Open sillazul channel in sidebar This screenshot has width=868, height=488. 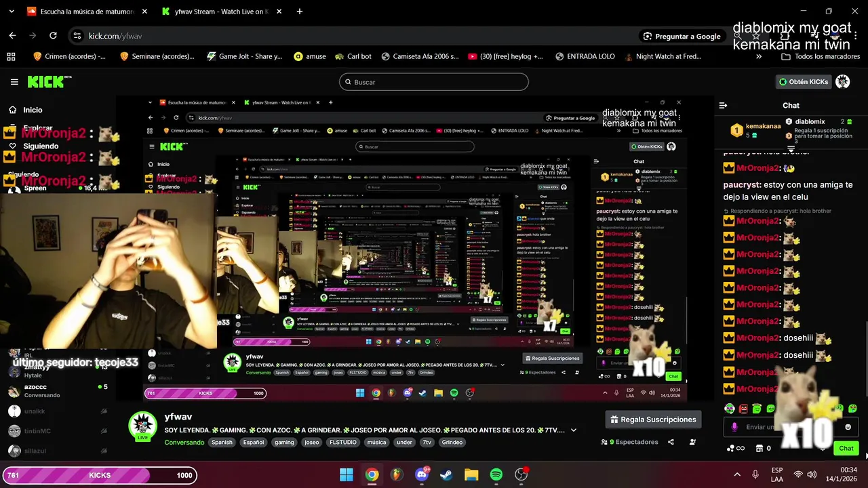(58, 451)
